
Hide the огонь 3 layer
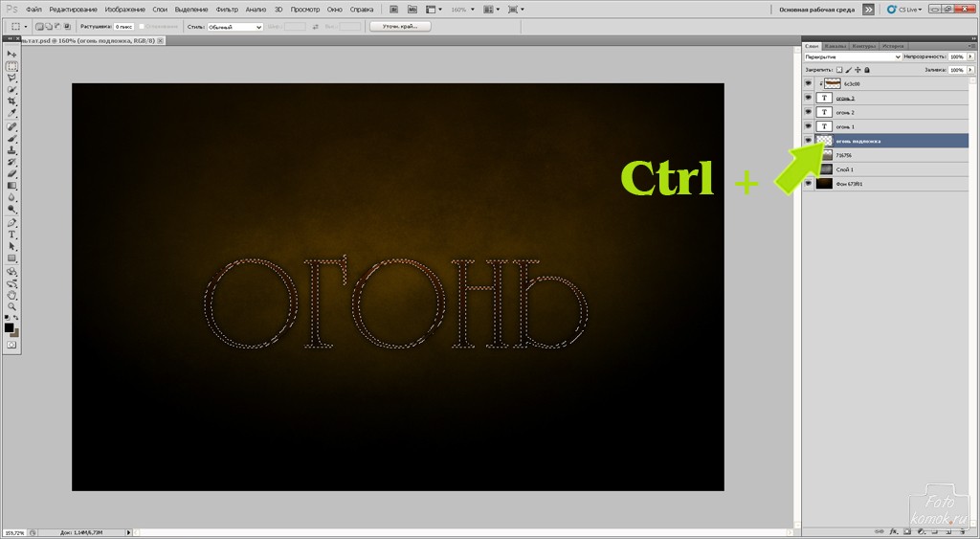coord(808,99)
